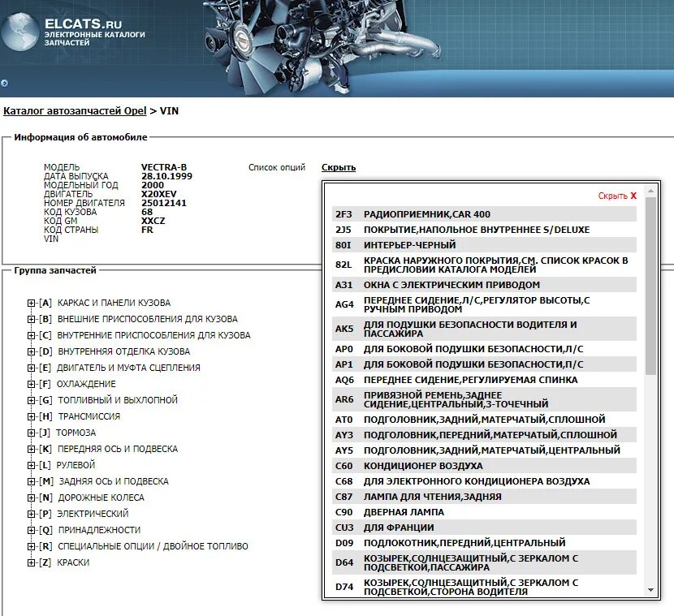The image size is (674, 616).
Task: Open the ЭЛЕКТРИЧЕСКИЙ tree label
Action: coord(93,514)
